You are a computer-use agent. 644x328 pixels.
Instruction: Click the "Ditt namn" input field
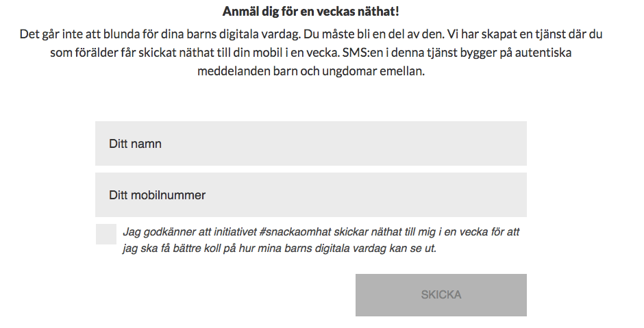pos(310,144)
